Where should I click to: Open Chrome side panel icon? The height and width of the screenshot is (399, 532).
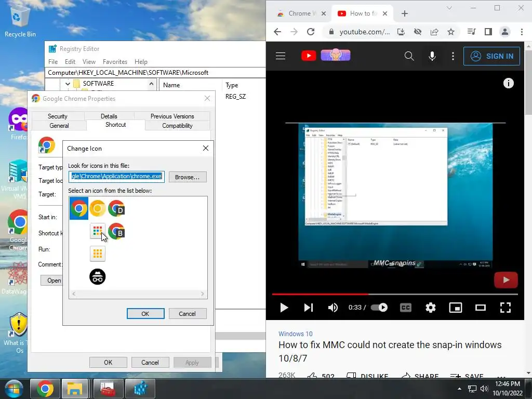tap(488, 32)
